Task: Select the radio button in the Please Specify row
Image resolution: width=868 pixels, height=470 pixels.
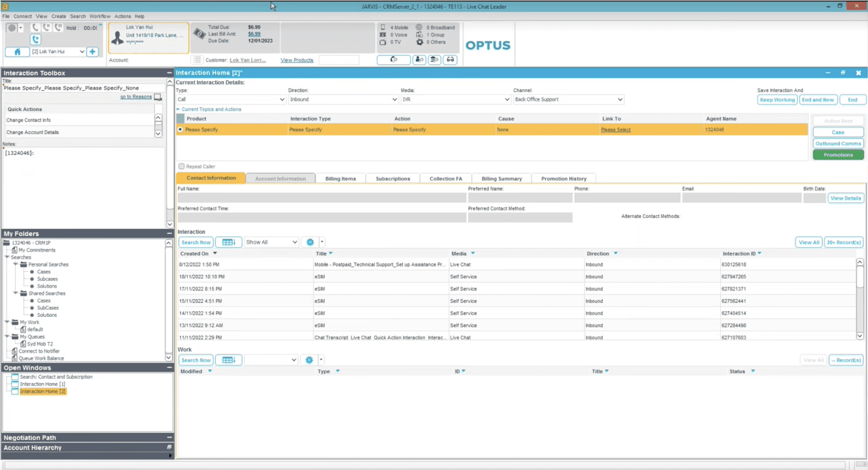Action: tap(180, 130)
